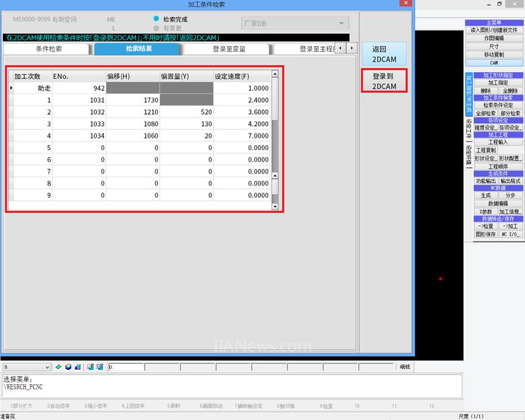Image resolution: width=525 pixels, height=420 pixels.
Task: Open the 登录至变量 tab
Action: tap(229, 49)
